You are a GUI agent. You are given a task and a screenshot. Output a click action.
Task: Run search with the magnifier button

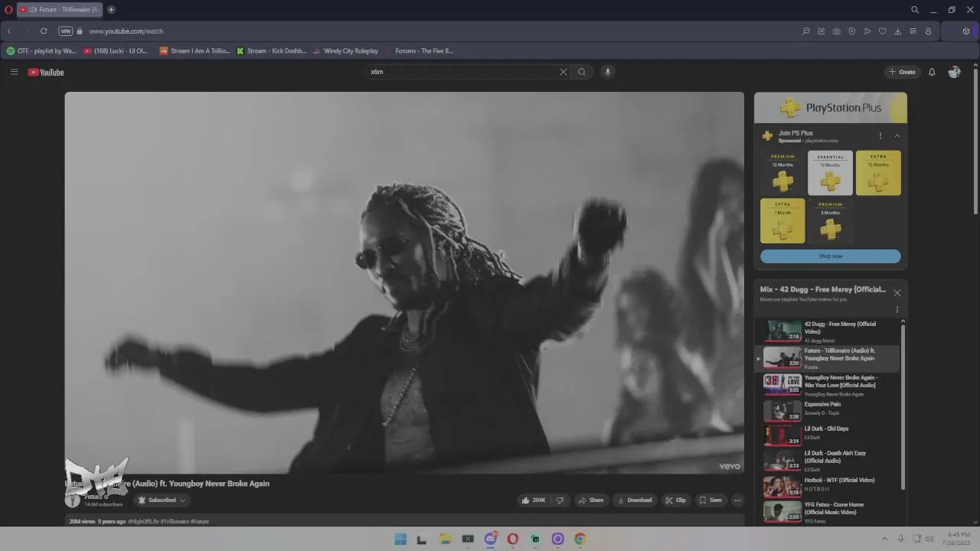[582, 72]
